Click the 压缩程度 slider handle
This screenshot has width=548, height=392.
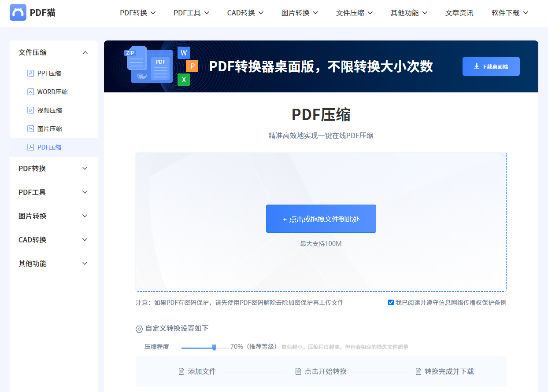[214, 347]
